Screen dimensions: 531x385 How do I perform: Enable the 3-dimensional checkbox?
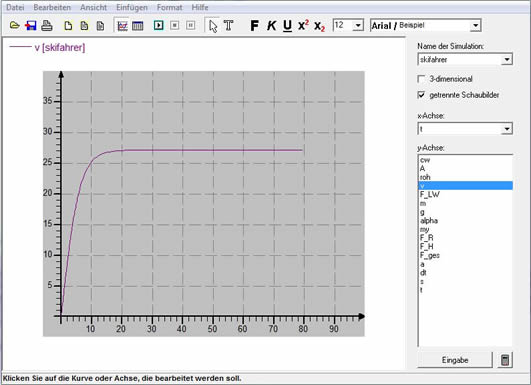point(421,79)
